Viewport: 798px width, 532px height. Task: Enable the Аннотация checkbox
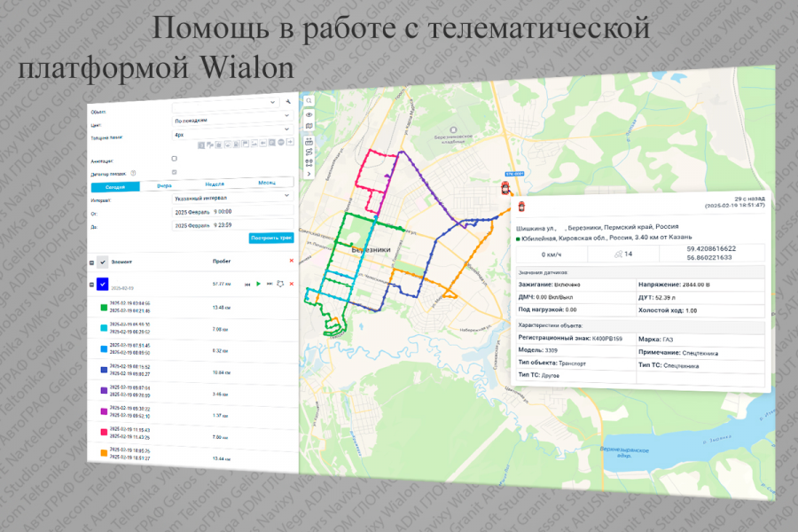pyautogui.click(x=174, y=159)
